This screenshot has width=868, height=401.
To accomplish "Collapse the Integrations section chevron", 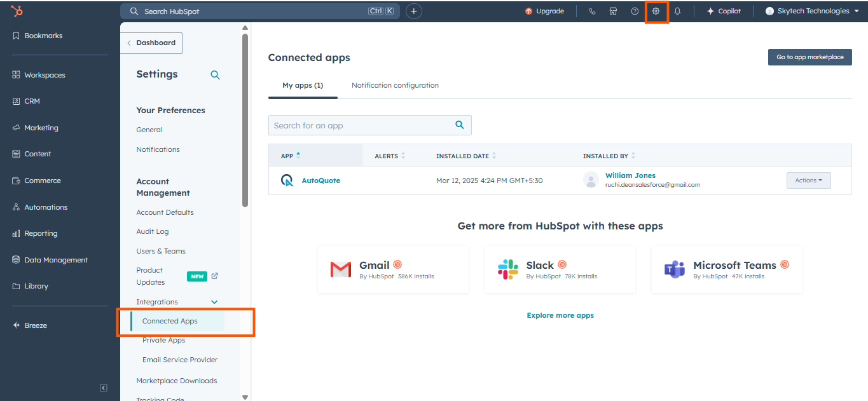I will coord(214,302).
